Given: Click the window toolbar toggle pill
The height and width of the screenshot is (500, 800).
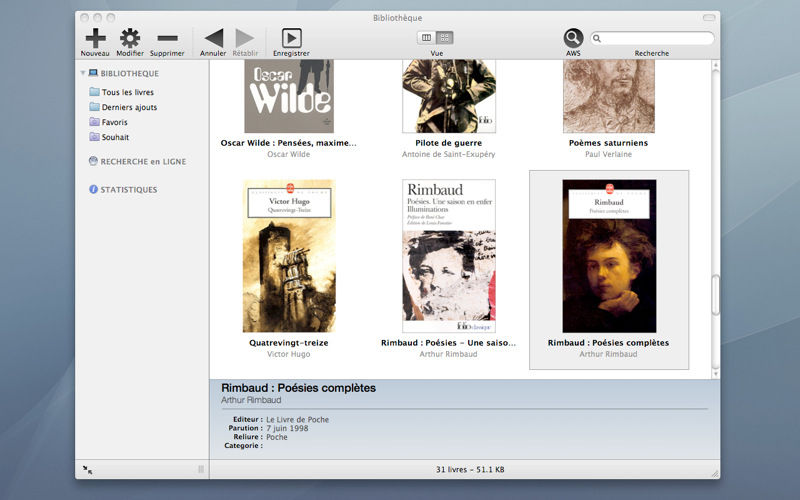Looking at the screenshot, I should pyautogui.click(x=709, y=18).
